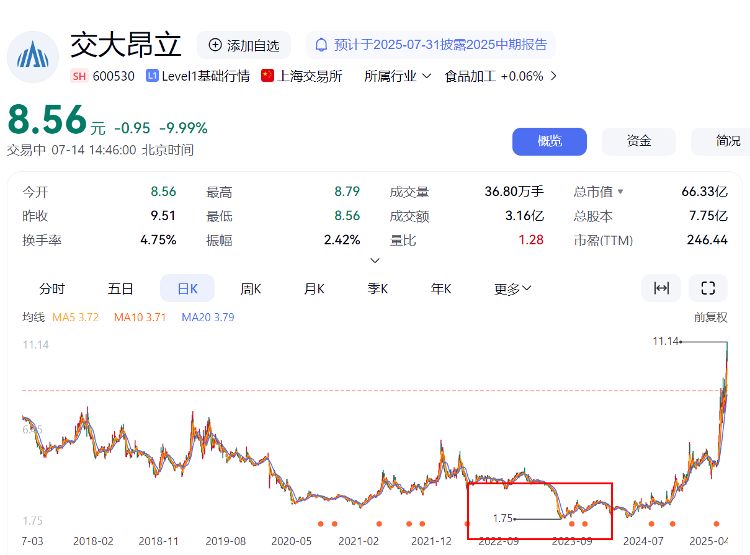Switch to 资金 tab

(639, 142)
